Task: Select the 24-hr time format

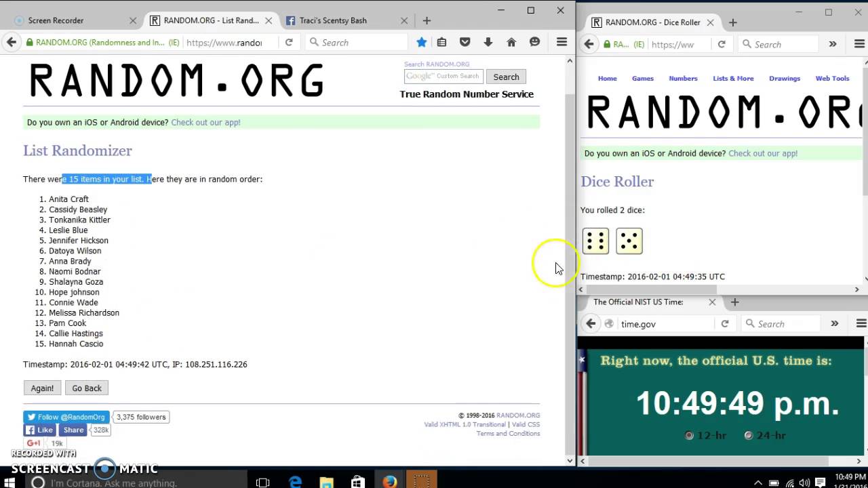Action: 749,435
